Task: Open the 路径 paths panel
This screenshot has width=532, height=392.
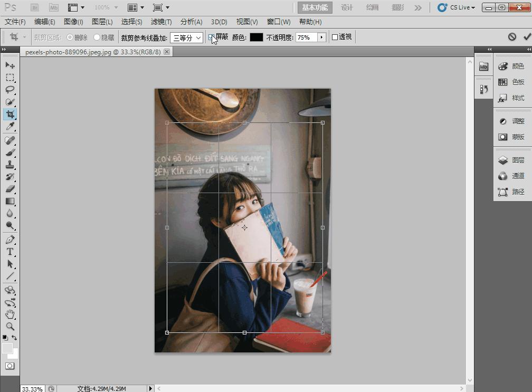Action: click(x=512, y=192)
